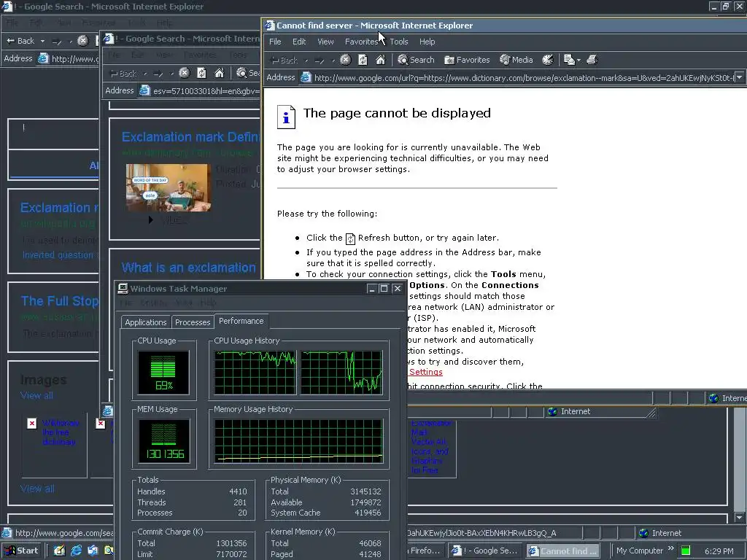Viewport: 747px width, 560px height.
Task: Select Performance tab in Task Manager
Action: tap(241, 321)
